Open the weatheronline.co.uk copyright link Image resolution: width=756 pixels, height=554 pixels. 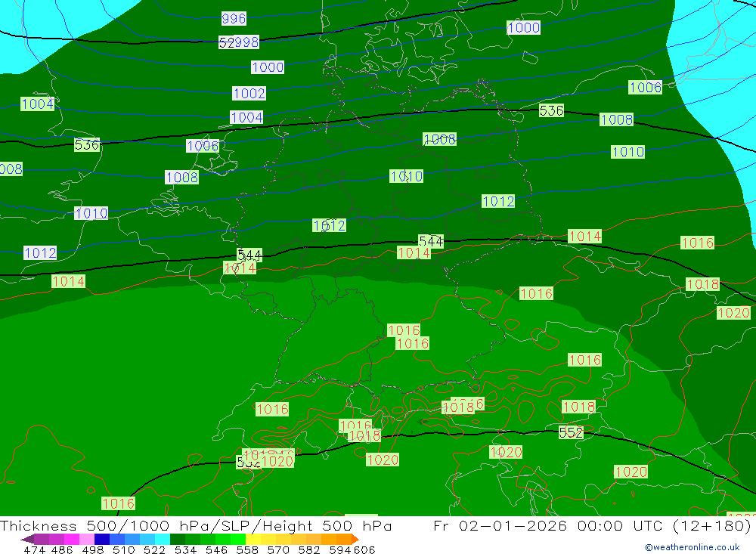point(692,547)
